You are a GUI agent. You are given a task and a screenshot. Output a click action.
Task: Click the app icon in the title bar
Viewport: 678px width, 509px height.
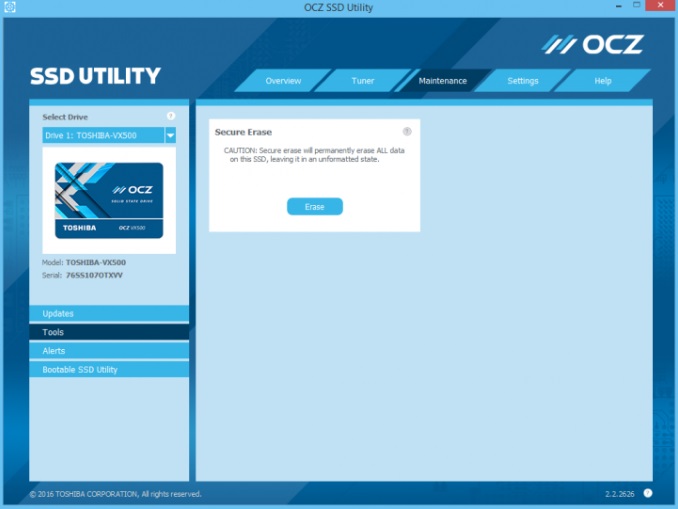[x=9, y=8]
